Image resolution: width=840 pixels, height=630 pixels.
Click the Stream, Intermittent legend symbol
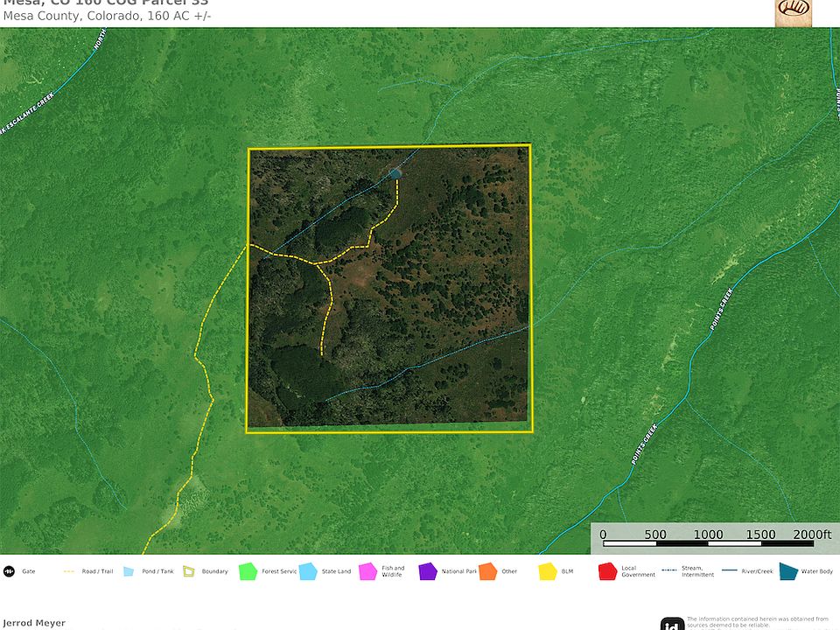pos(669,571)
